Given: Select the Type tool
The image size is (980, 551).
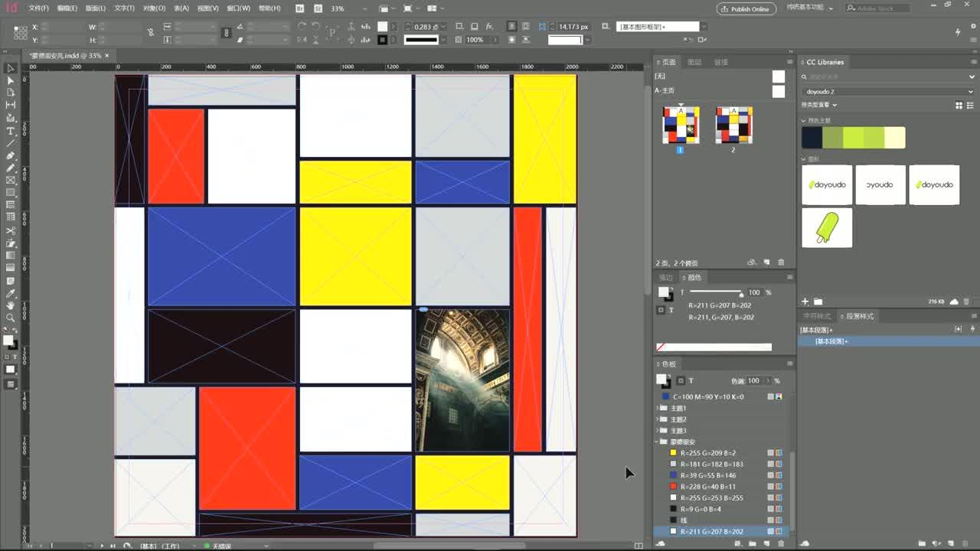Looking at the screenshot, I should (x=11, y=131).
